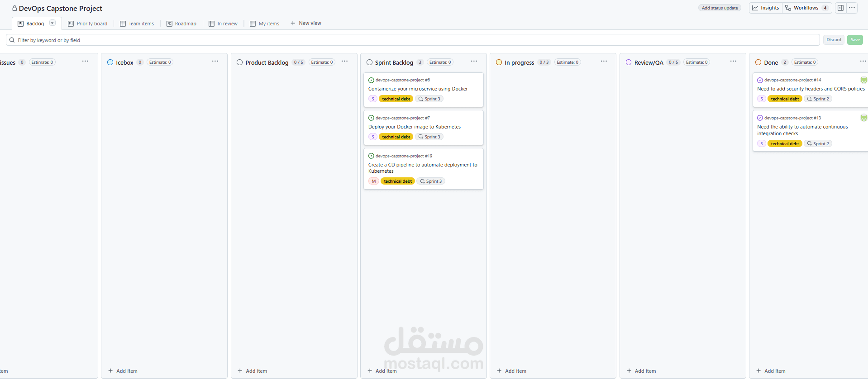
Task: Click the S size badge on card #7
Action: [372, 137]
